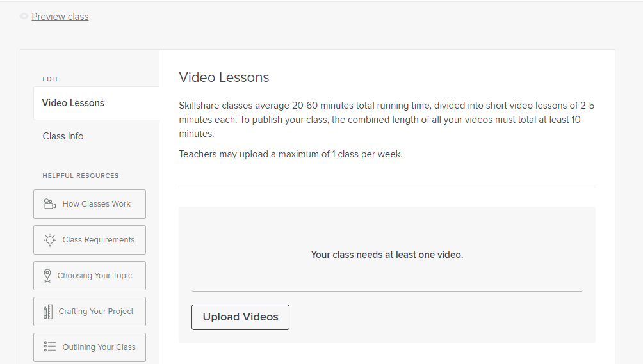Click the ruler and pencil icon for Crafting Your Project
643x364 pixels.
(x=48, y=312)
